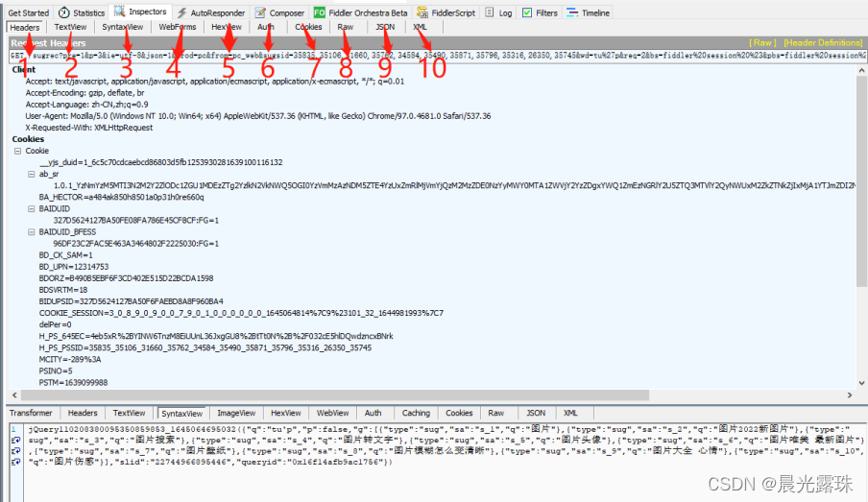Image resolution: width=868 pixels, height=502 pixels.
Task: Click the Log document icon
Action: [490, 12]
